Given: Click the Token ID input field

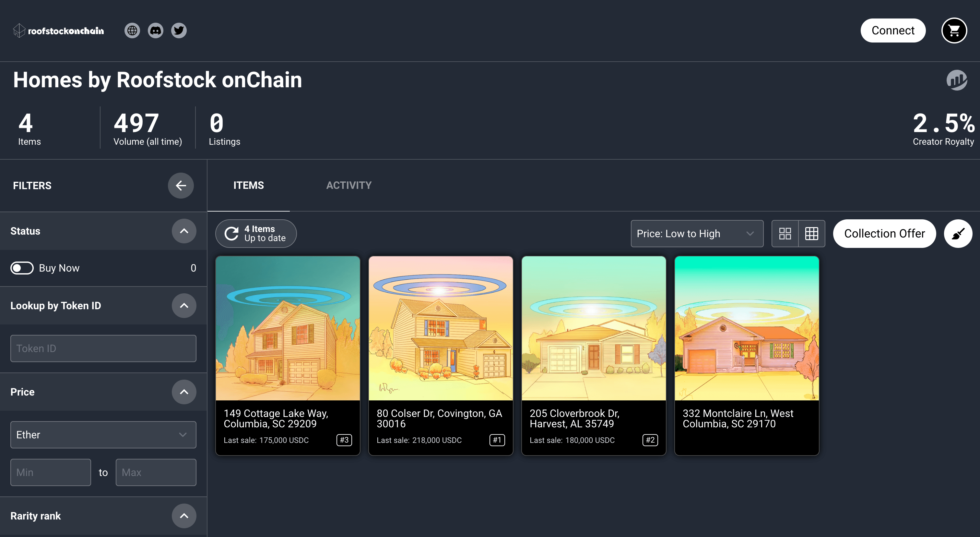Looking at the screenshot, I should [103, 348].
